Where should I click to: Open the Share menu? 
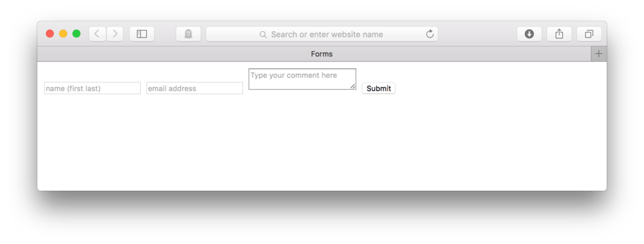(x=559, y=34)
